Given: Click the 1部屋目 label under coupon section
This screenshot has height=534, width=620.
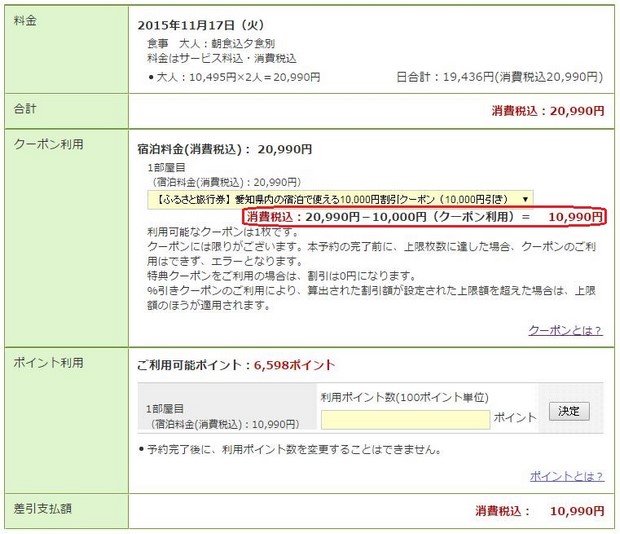Looking at the screenshot, I should coord(166,168).
